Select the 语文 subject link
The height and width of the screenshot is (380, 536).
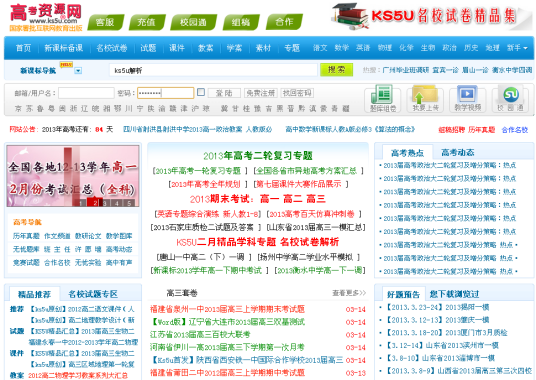pos(320,48)
